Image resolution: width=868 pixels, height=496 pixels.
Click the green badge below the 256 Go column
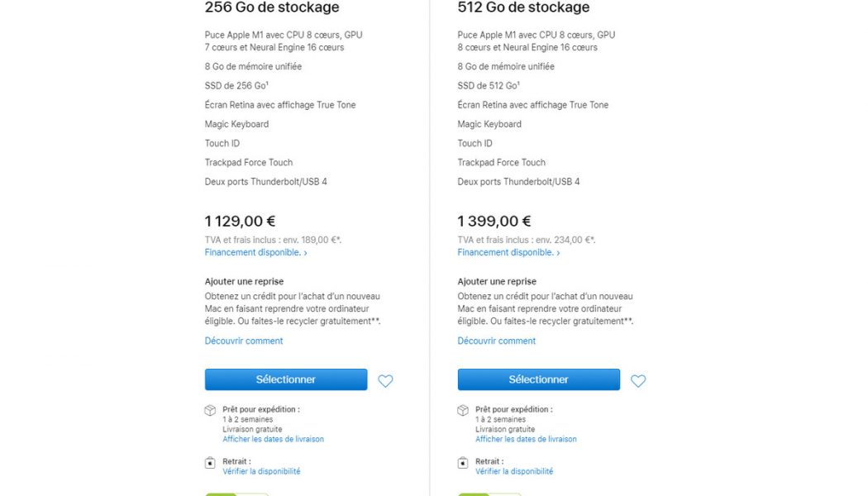[236, 494]
